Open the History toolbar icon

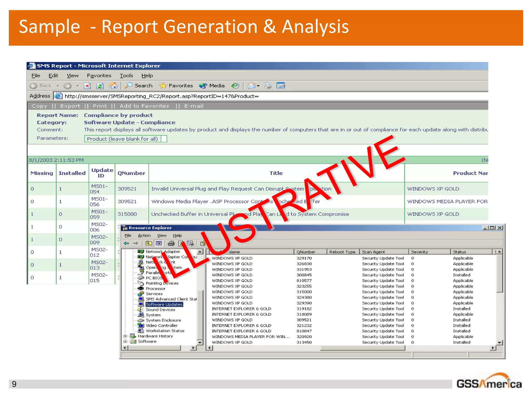pos(235,86)
